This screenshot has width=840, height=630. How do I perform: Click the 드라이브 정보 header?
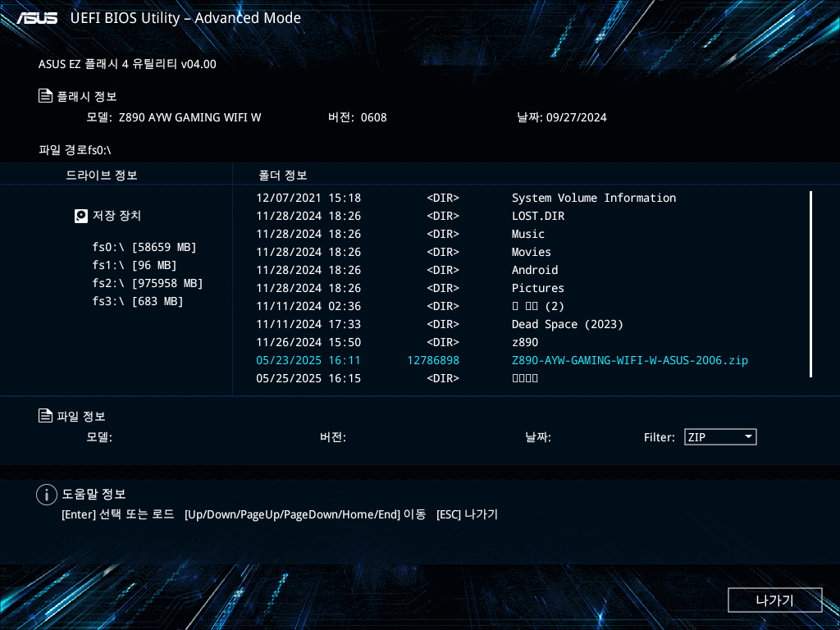pos(101,176)
